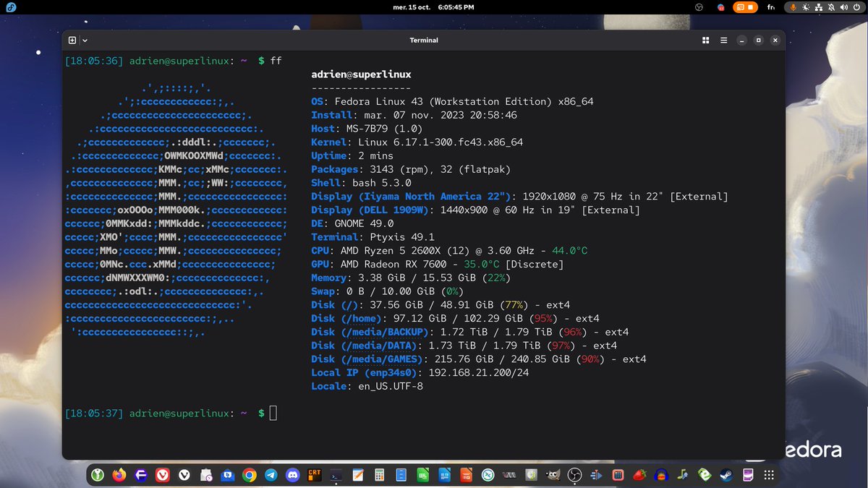Open the calendar from the top bar clock
Viewport: 868px width, 488px height.
click(x=433, y=7)
